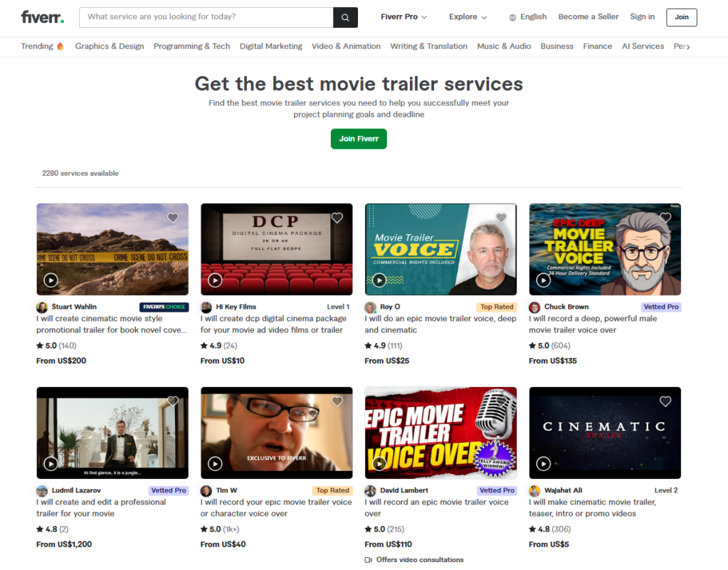The width and height of the screenshot is (728, 570).
Task: Save Wajahat Ali's gig using the heart
Action: pyautogui.click(x=665, y=401)
